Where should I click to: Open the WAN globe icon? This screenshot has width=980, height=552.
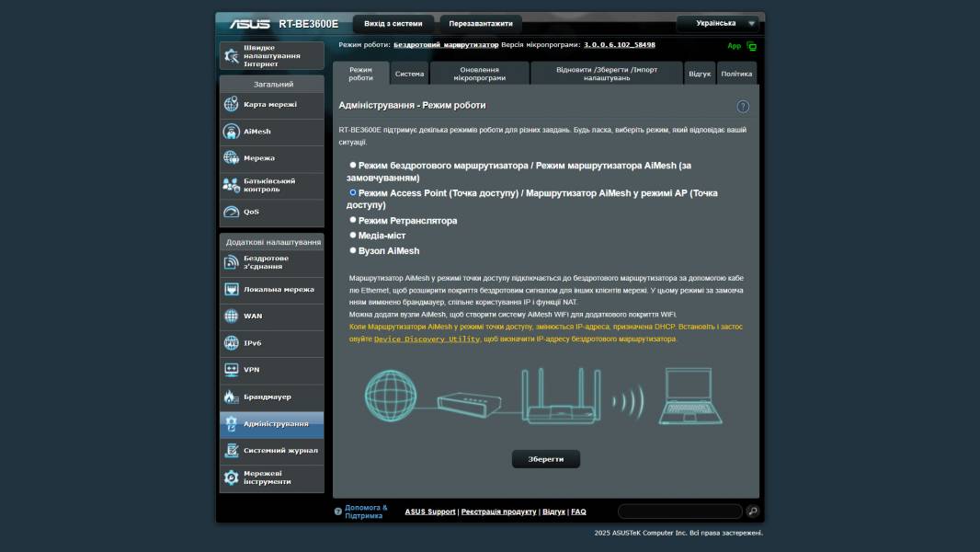pyautogui.click(x=232, y=316)
